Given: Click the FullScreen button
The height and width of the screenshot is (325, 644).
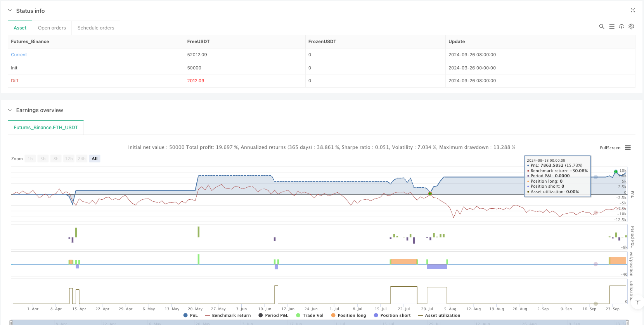Looking at the screenshot, I should click(x=610, y=148).
